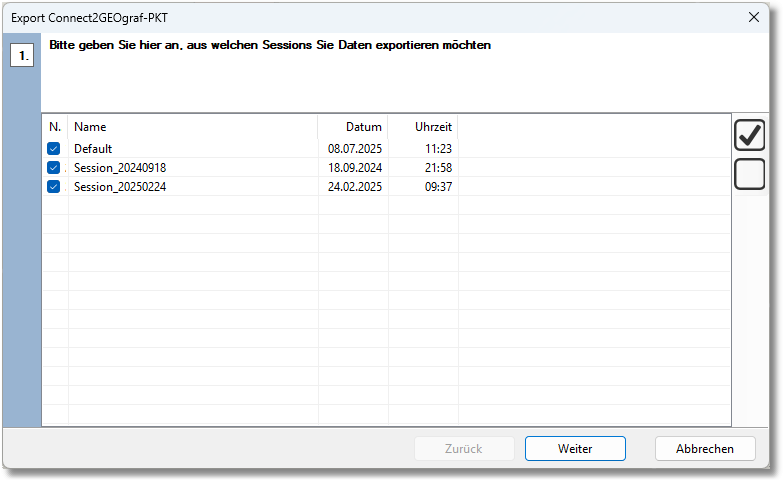Click the N. column header
The height and width of the screenshot is (483, 784).
(x=55, y=127)
